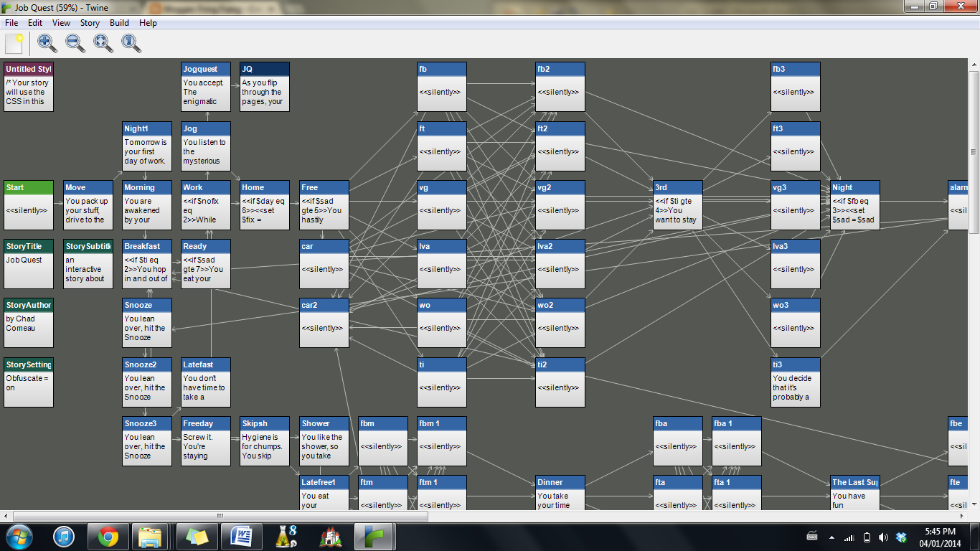Click the vertical scrollbar thumb

pos(974,152)
